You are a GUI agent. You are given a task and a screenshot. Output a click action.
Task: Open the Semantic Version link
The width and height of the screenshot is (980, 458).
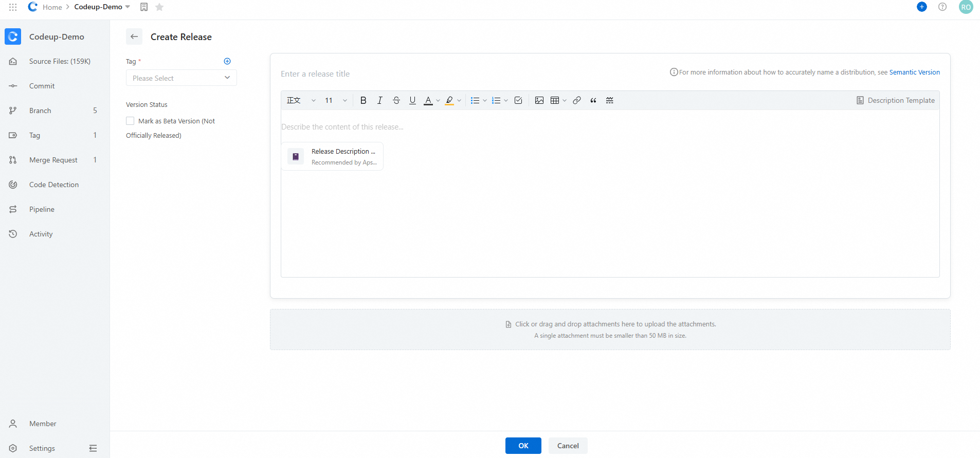(915, 72)
